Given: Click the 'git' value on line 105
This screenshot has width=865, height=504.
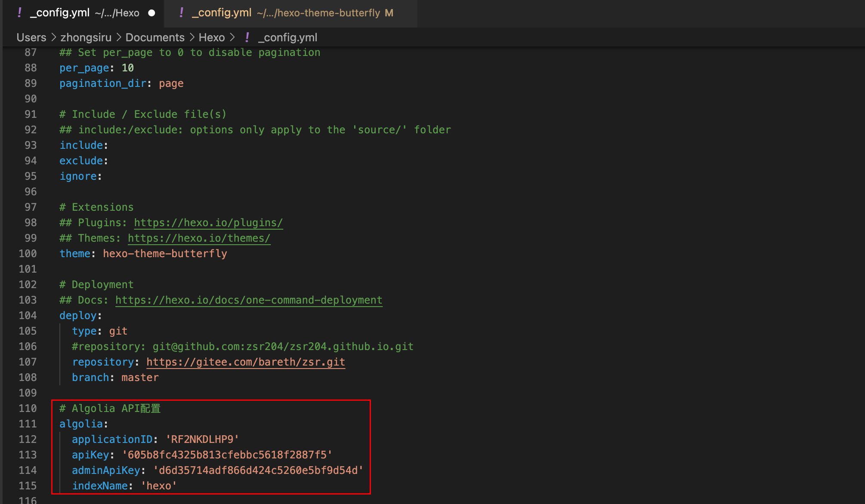Looking at the screenshot, I should [118, 331].
